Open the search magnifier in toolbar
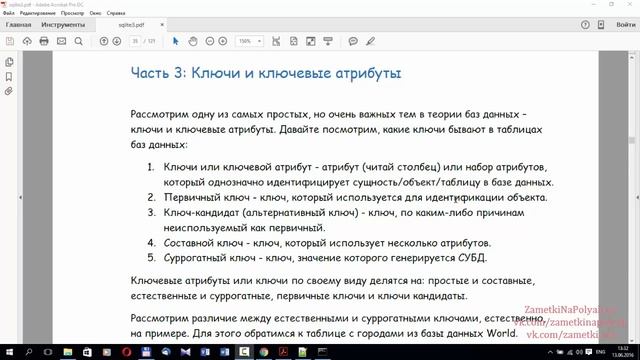This screenshot has width=640, height=360. (78, 41)
